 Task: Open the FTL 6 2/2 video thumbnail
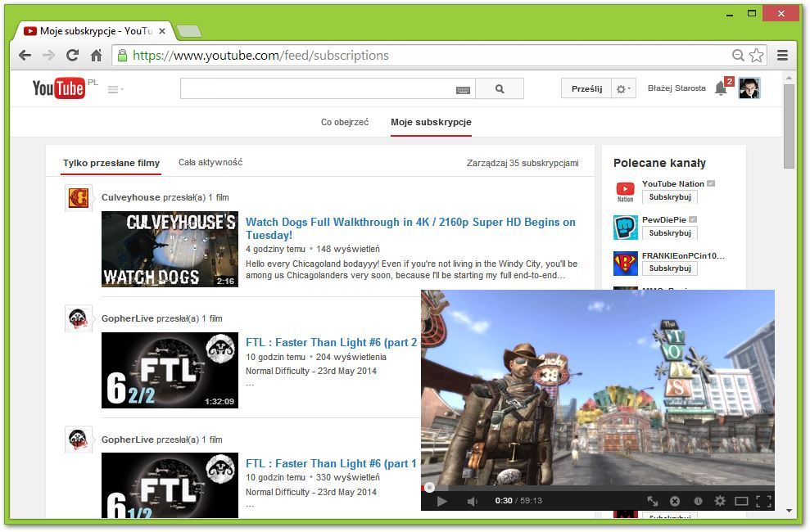[x=170, y=370]
